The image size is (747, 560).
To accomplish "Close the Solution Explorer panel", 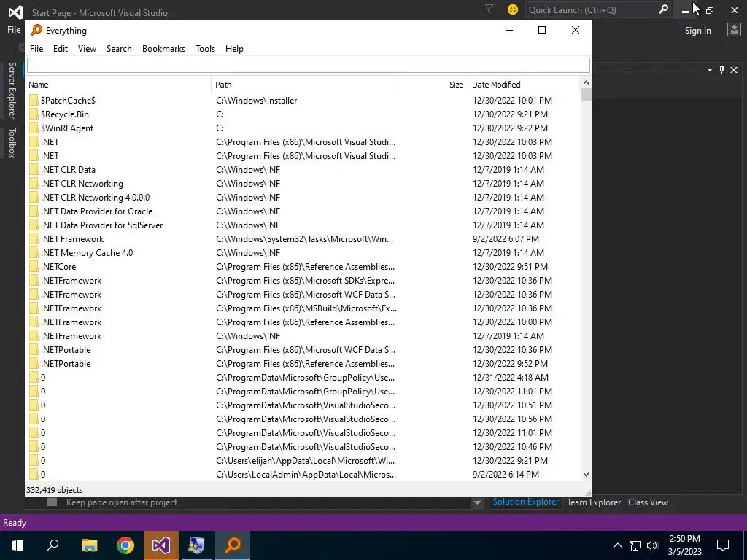I will tap(734, 70).
